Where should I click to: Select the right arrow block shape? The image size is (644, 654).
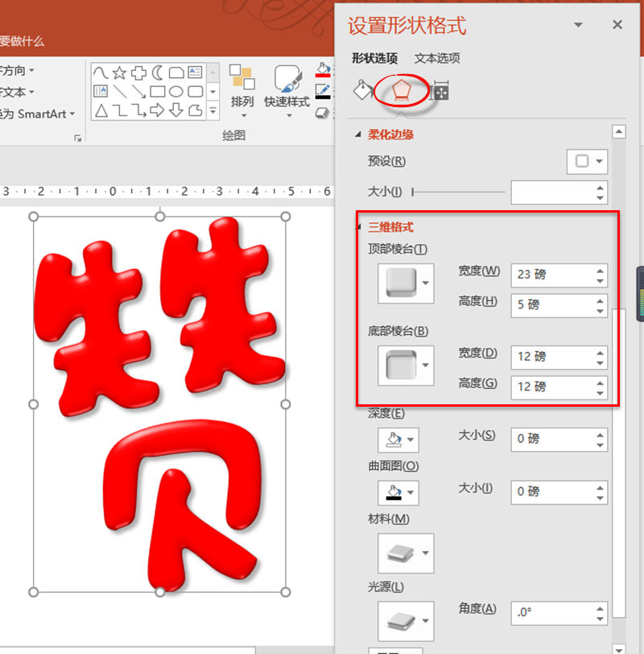click(157, 110)
